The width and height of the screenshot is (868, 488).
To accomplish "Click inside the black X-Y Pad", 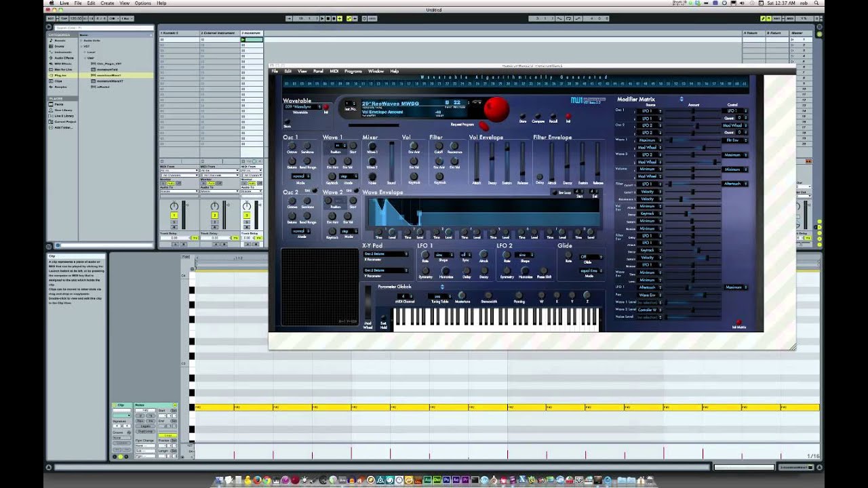I will coord(320,287).
